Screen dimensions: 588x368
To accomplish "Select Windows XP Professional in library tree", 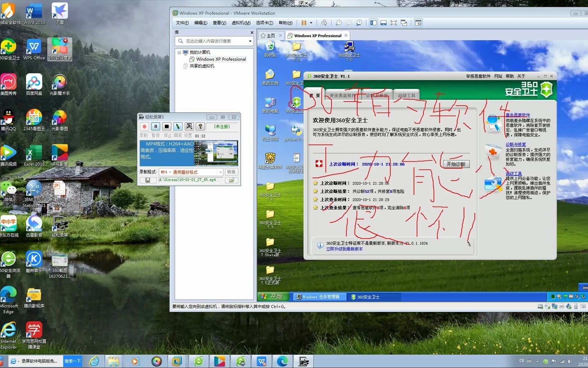I will tap(221, 59).
